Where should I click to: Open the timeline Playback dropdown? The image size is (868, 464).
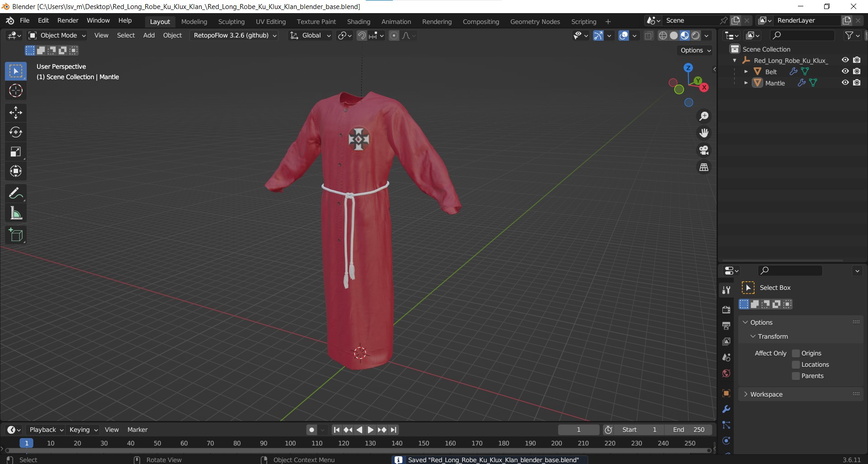[46, 430]
